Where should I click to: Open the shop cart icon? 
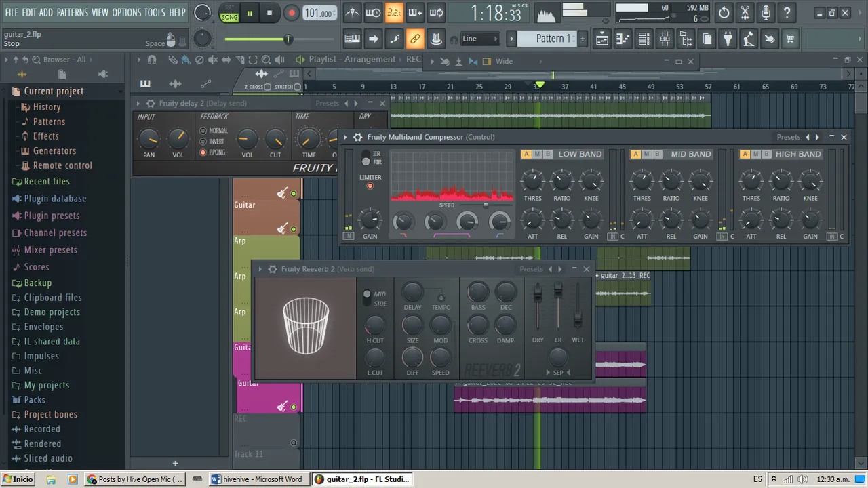click(790, 39)
